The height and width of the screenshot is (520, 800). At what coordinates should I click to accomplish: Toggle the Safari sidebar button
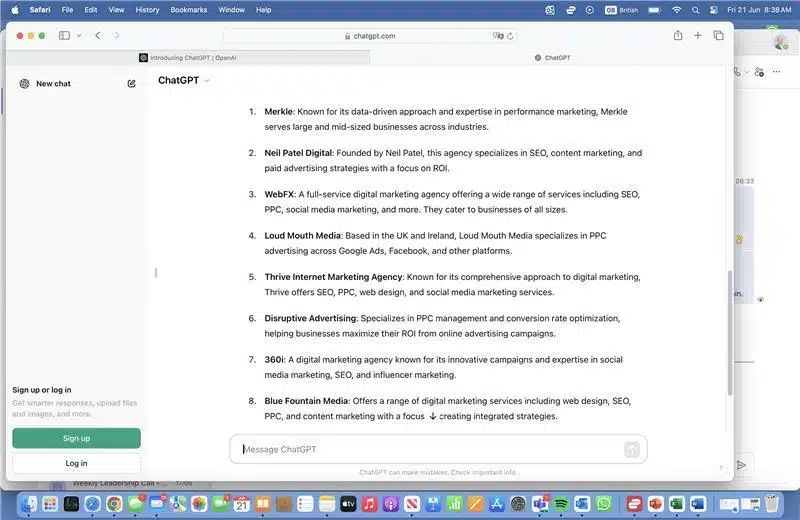(x=64, y=36)
